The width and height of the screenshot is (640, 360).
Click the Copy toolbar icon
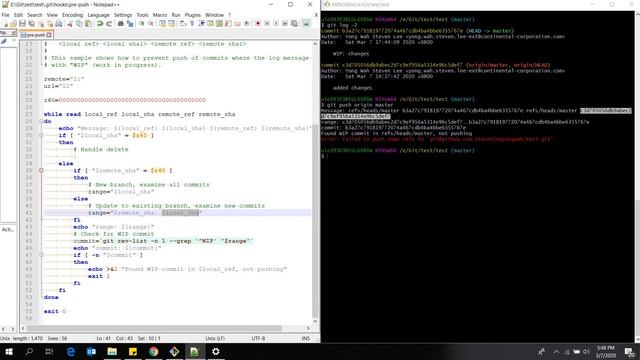click(79, 24)
